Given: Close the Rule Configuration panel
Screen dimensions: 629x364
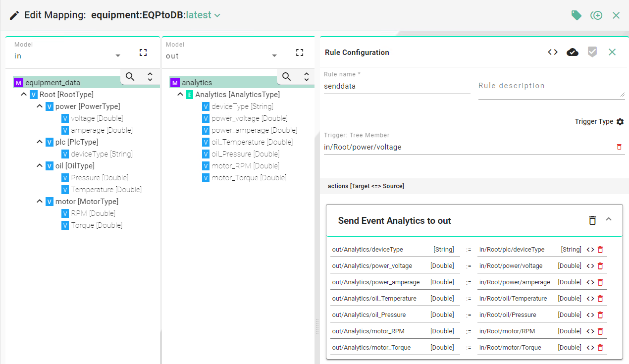Looking at the screenshot, I should click(x=612, y=52).
